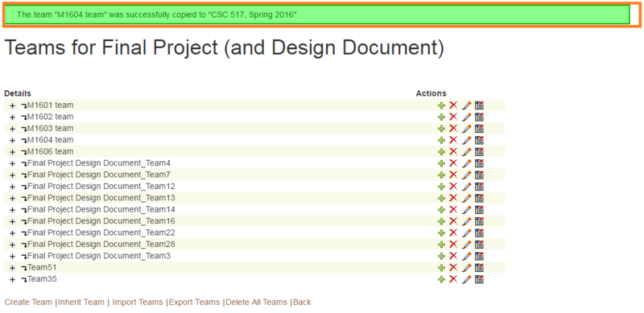Expand Final Project Design Document_Team28 row

12,245
